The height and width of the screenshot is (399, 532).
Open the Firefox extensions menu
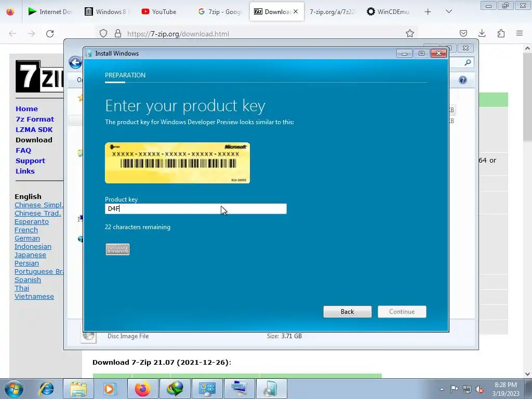point(501,33)
